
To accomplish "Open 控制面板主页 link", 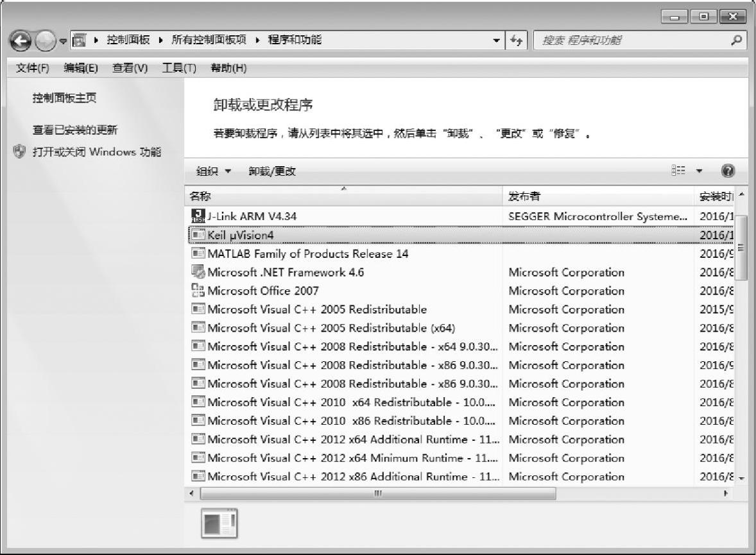I will 65,98.
